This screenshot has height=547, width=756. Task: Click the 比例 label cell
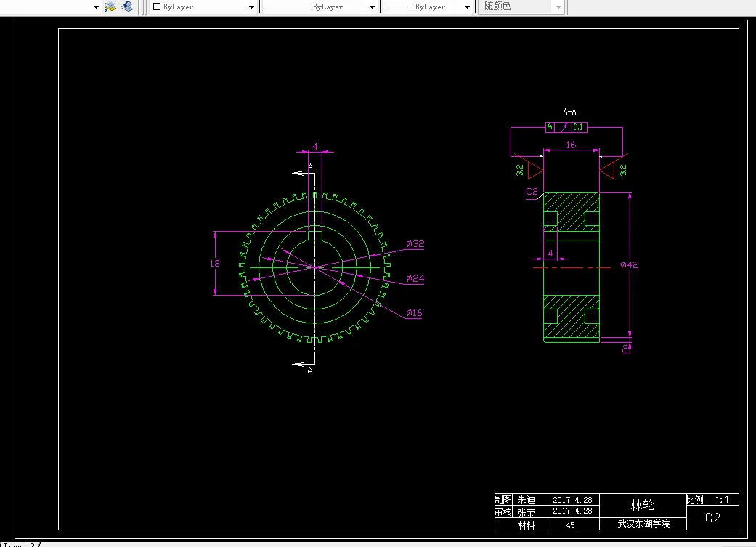(695, 500)
